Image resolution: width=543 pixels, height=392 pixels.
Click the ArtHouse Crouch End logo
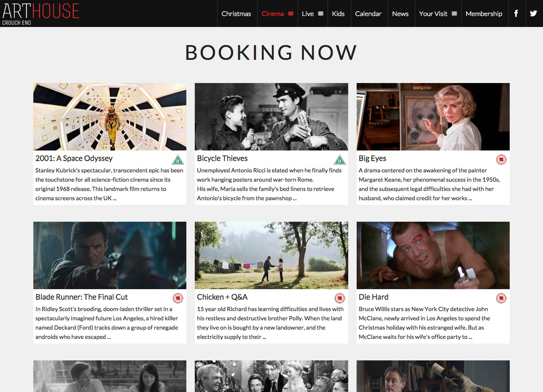(x=40, y=13)
